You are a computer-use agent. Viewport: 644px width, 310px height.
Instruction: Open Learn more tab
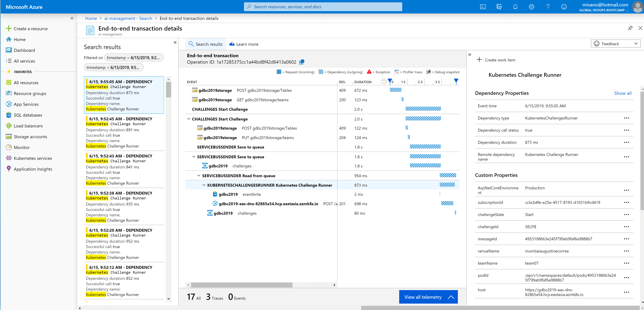point(244,44)
